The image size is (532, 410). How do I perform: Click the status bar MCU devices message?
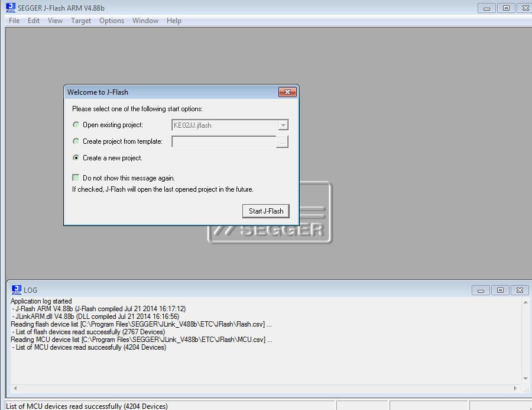[x=87, y=406]
